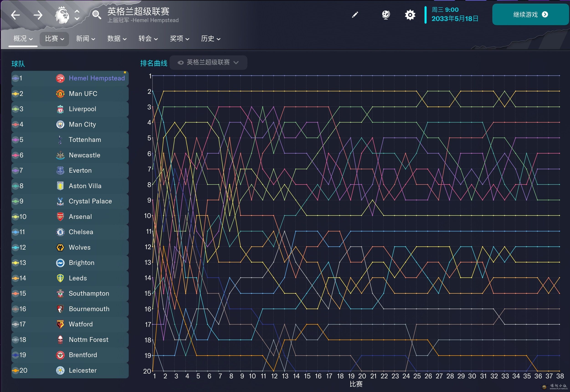Screen dimensions: 570x392
Task: Toggle position 15 line marker for Southampton
Action: [15, 294]
